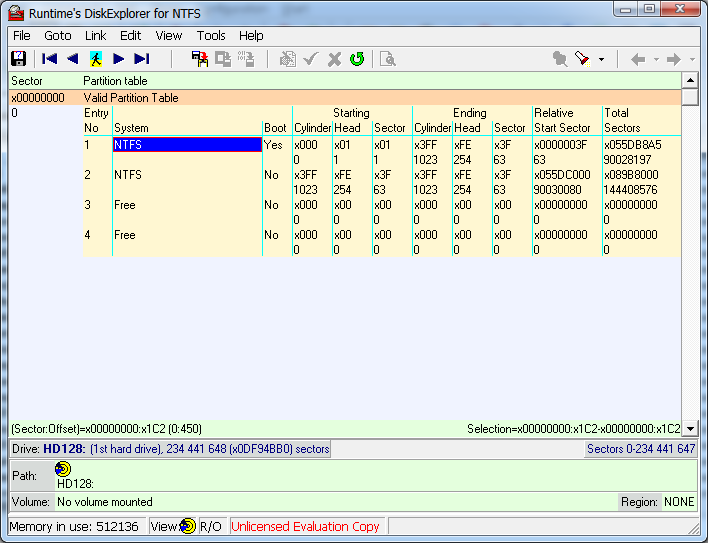Screen dimensions: 708x543
Task: Step to the previous sector
Action: tap(72, 59)
